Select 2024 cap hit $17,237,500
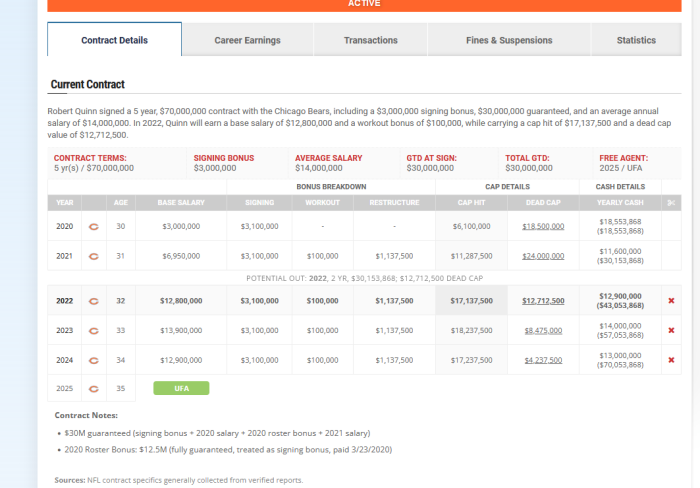Image resolution: width=700 pixels, height=488 pixels. (471, 360)
